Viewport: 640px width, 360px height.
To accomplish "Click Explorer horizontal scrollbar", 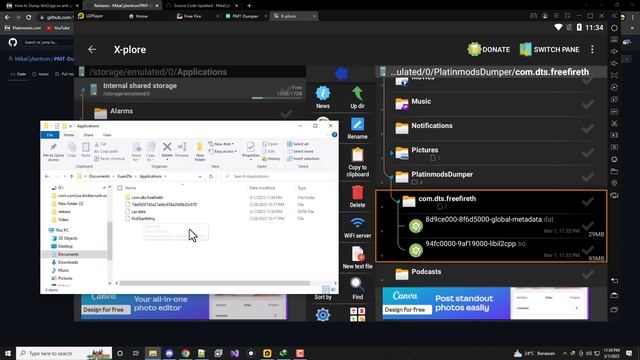I will tap(214, 283).
